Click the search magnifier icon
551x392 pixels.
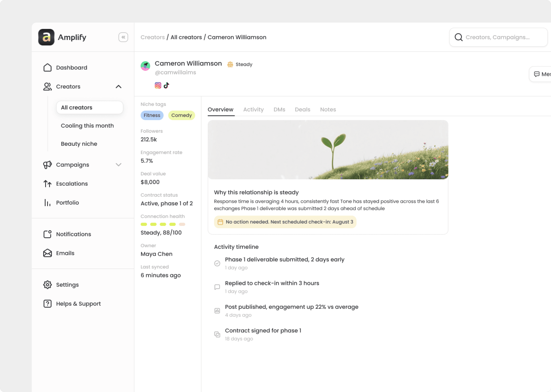pyautogui.click(x=459, y=37)
